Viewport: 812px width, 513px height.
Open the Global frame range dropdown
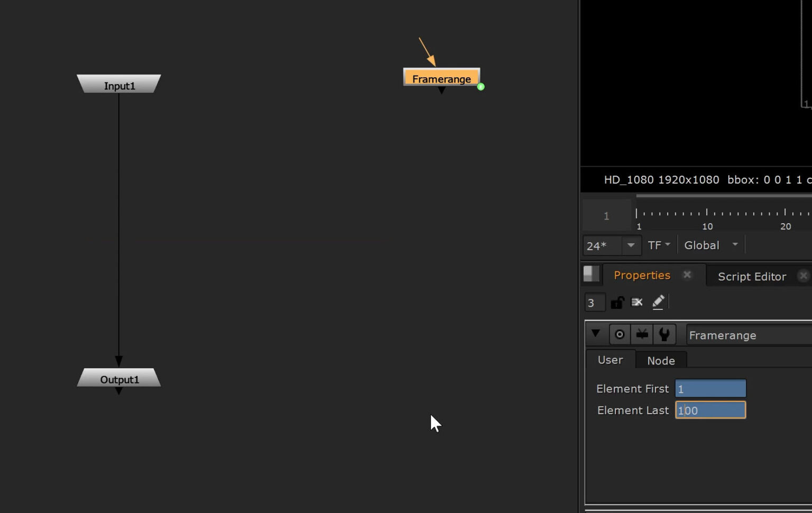coord(710,245)
